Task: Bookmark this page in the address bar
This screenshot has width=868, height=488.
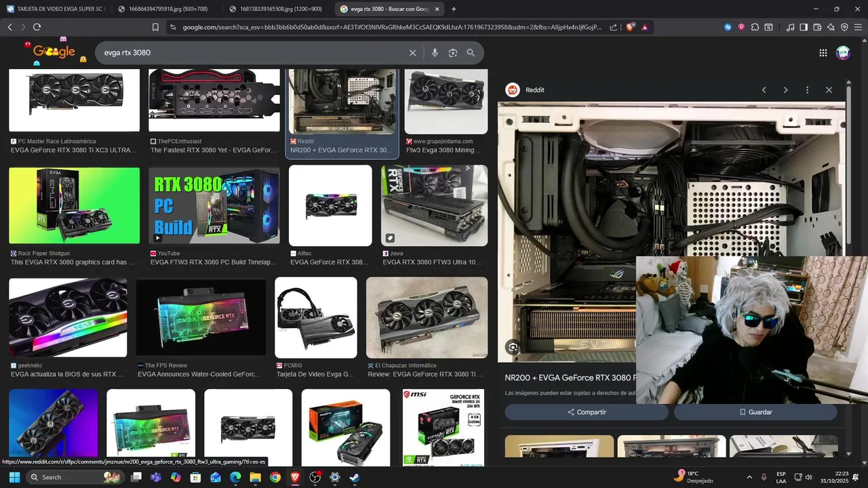Action: (x=155, y=27)
